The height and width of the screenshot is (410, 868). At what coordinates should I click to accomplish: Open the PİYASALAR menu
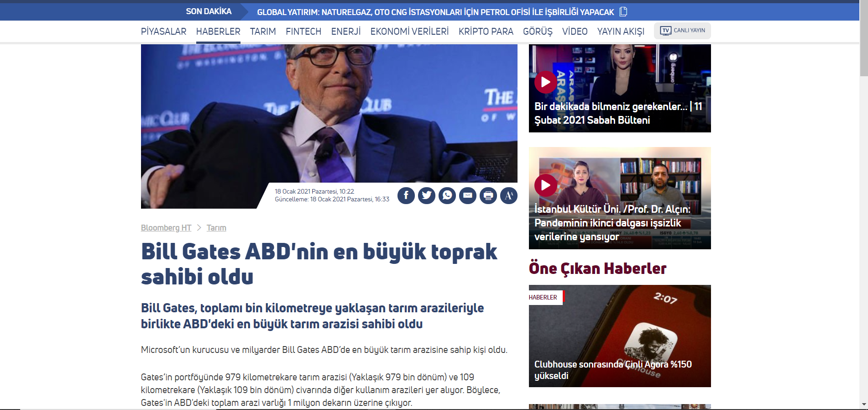(163, 32)
